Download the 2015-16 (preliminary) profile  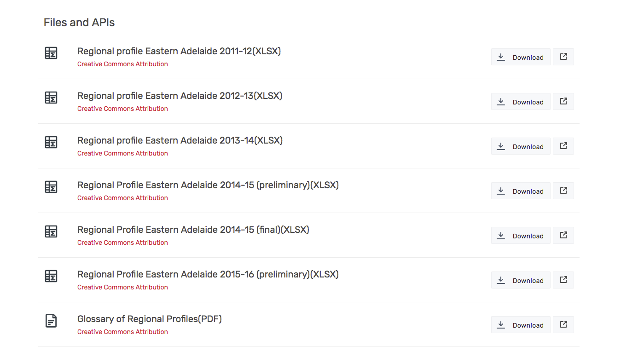(x=521, y=280)
